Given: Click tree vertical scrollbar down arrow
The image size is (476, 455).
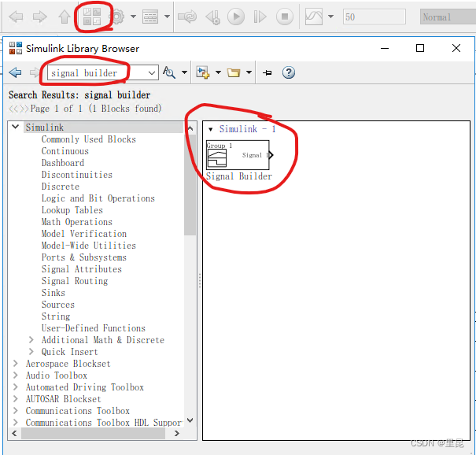Looking at the screenshot, I should (x=190, y=420).
